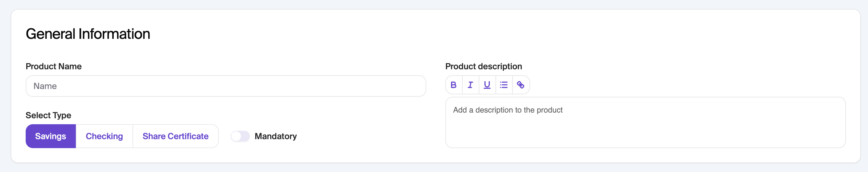Click 'Add a description to the product' placeholder

508,110
